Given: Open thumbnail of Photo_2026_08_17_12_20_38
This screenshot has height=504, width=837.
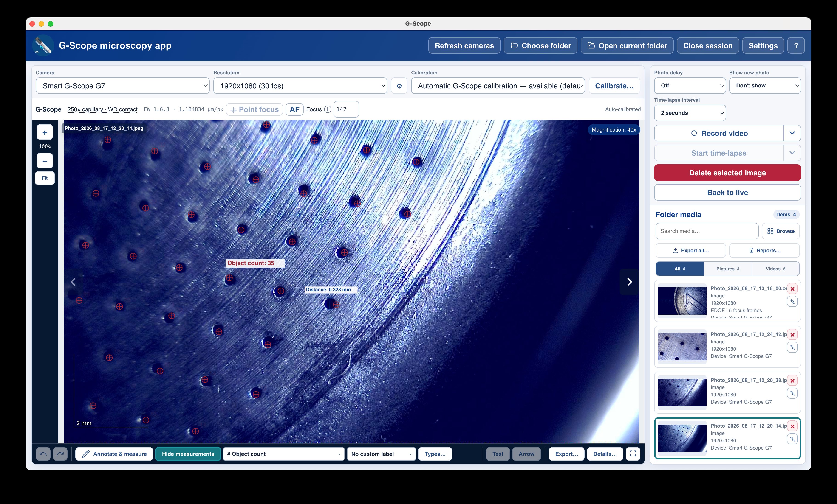Looking at the screenshot, I should (x=682, y=393).
